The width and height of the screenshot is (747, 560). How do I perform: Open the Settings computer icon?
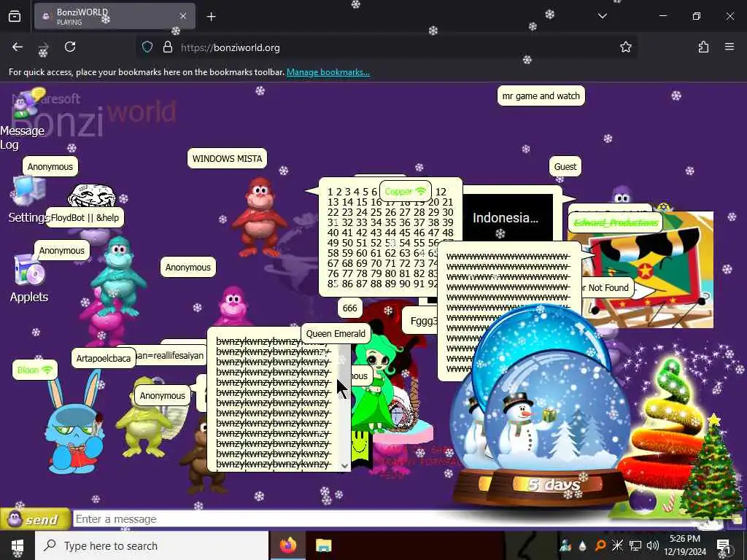point(28,190)
